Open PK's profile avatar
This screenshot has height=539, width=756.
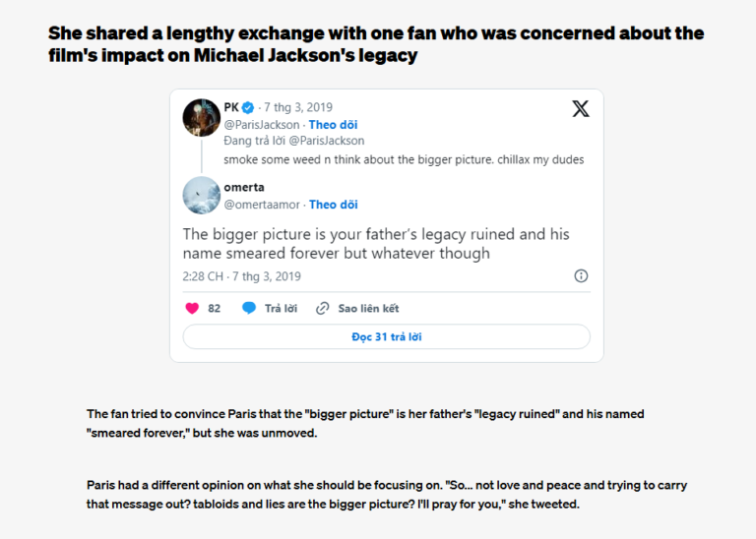[x=202, y=117]
